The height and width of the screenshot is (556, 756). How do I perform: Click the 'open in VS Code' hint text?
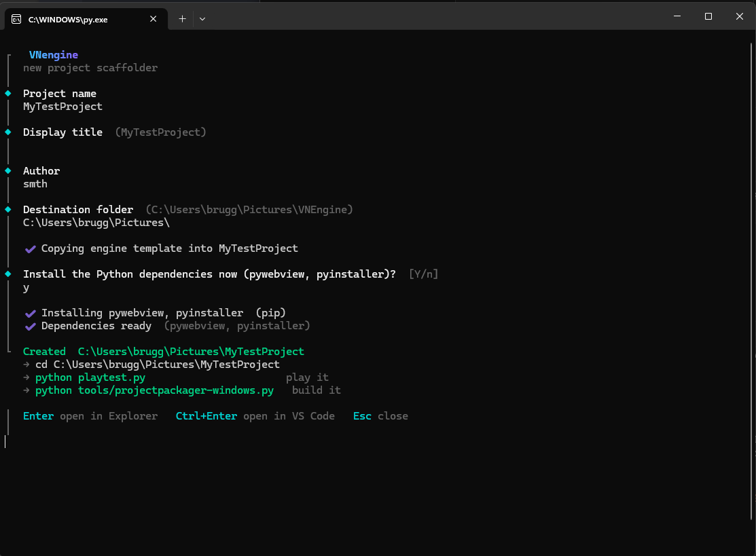point(289,416)
